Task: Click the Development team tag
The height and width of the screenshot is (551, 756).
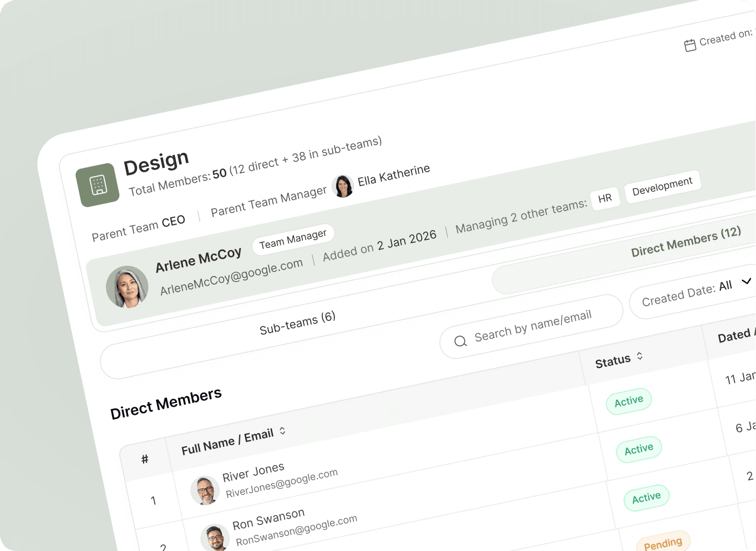Action: pyautogui.click(x=663, y=186)
